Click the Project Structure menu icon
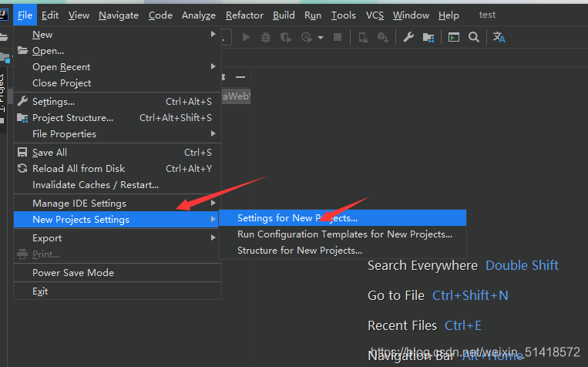Screen dimensions: 588x367 pos(22,118)
